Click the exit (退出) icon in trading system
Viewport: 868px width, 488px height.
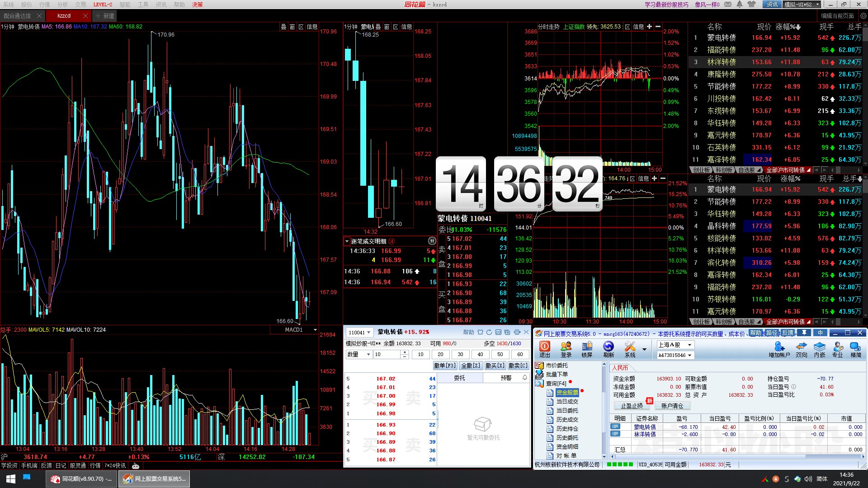(x=545, y=349)
